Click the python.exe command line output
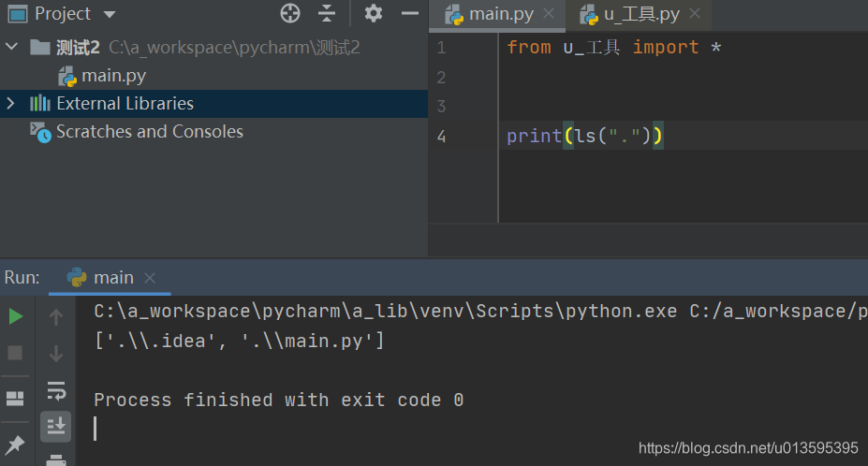Viewport: 868px width, 466px height. [480, 312]
